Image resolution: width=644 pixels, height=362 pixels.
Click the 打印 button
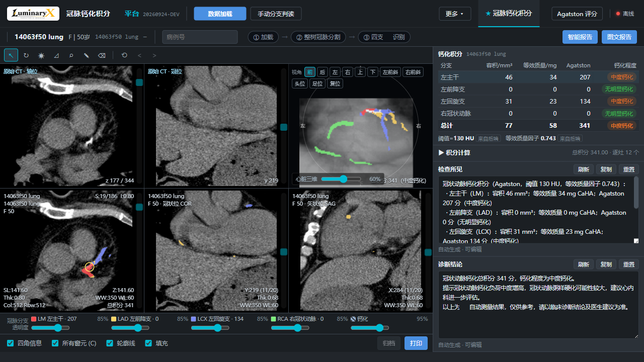(416, 343)
